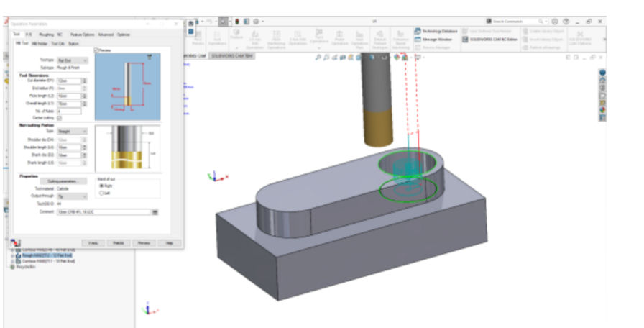This screenshot has height=328, width=644.
Task: Click the Help question mark icon in title bar
Action: click(x=568, y=22)
